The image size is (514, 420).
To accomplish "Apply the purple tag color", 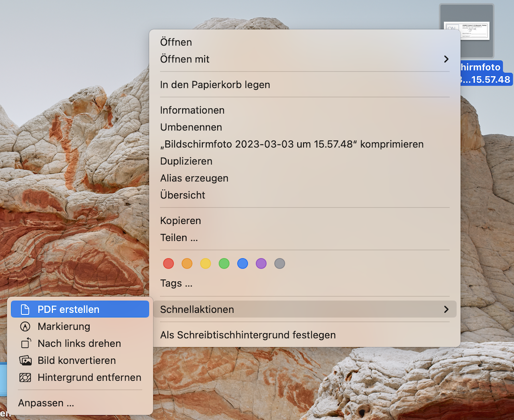I will [x=261, y=263].
